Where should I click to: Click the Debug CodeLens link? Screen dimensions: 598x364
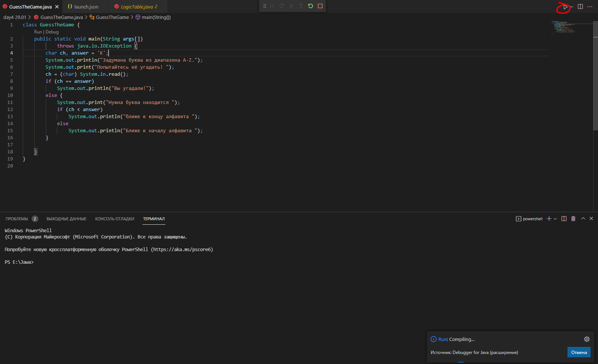point(52,32)
